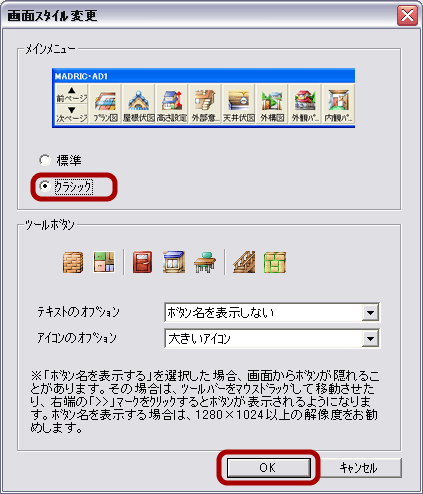Open the 高さ設定 height setting icon

[x=172, y=104]
